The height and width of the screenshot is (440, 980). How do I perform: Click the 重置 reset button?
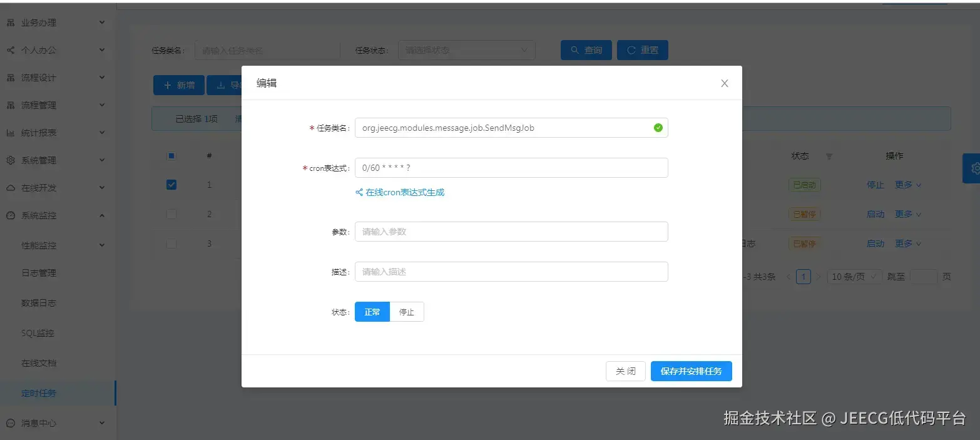point(643,50)
